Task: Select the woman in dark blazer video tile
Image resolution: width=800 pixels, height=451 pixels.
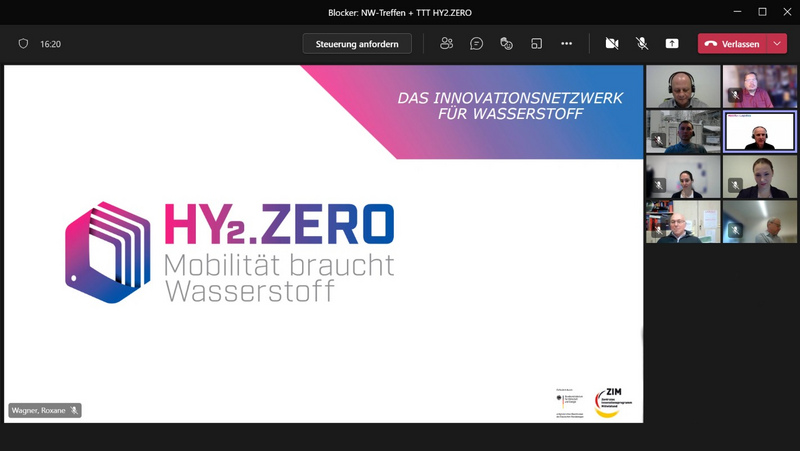Action: (760, 177)
